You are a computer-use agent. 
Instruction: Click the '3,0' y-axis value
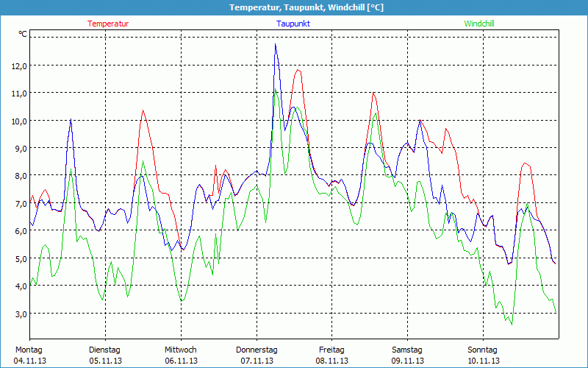tap(21, 314)
